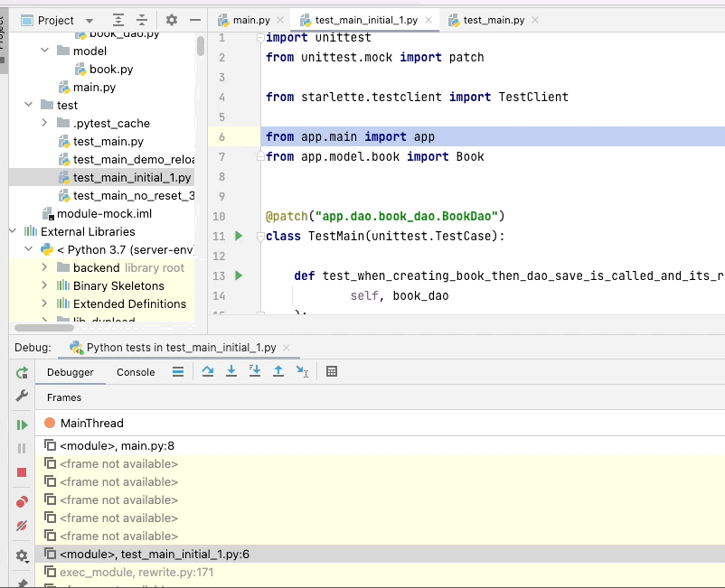Mute all breakpoints

[20, 527]
